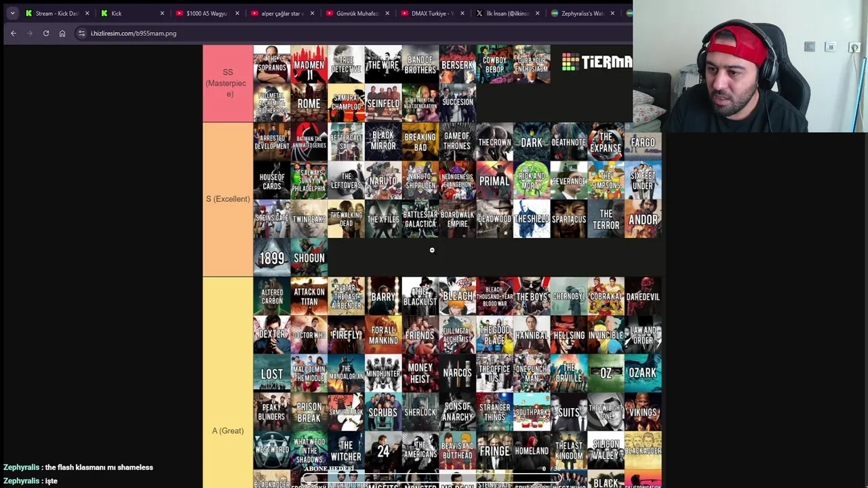Select the Money Heist thumbnail
Viewport: 868px width, 488px height.
click(x=420, y=373)
